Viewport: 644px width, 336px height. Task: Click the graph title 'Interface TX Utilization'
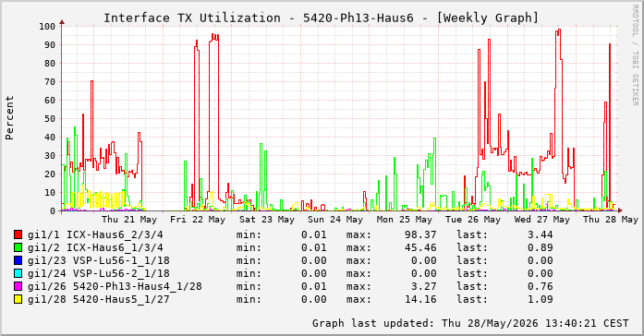pyautogui.click(x=192, y=18)
